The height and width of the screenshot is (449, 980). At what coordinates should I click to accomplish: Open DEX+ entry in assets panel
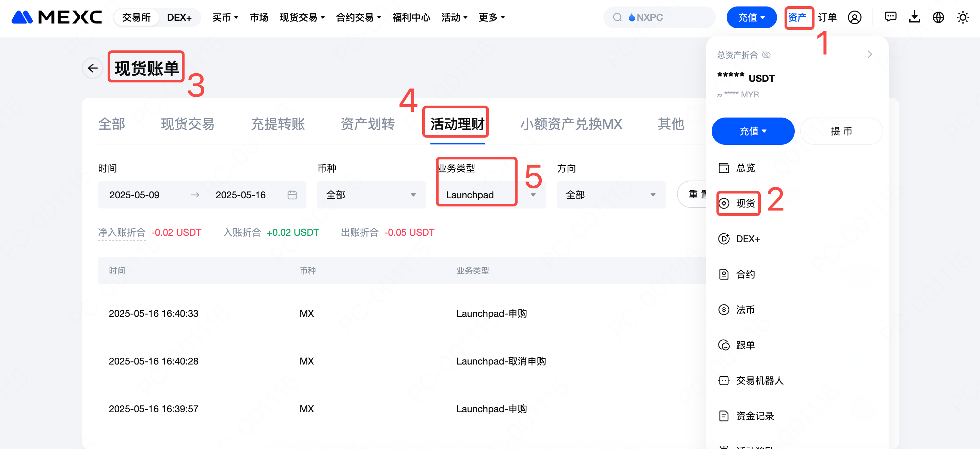(739, 238)
